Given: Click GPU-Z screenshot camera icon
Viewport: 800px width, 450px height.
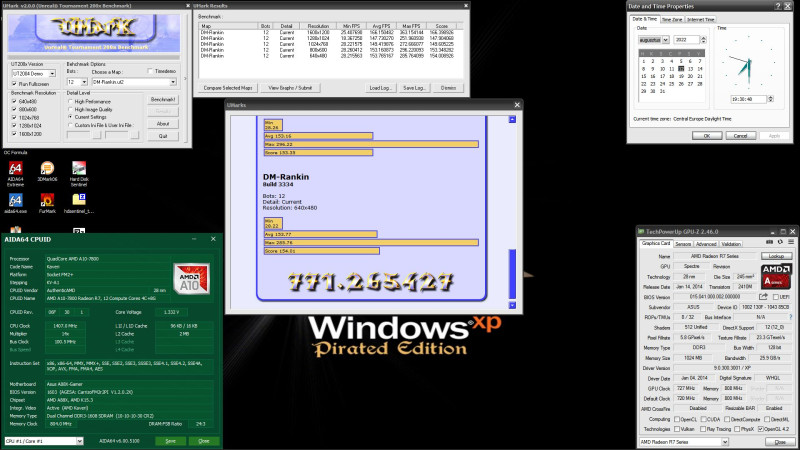Looking at the screenshot, I should pyautogui.click(x=769, y=242).
